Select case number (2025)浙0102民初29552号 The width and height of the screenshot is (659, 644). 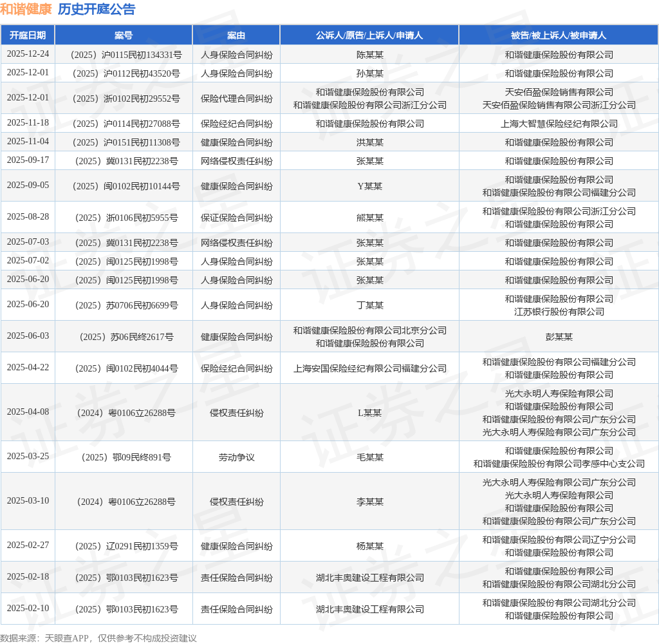126,99
